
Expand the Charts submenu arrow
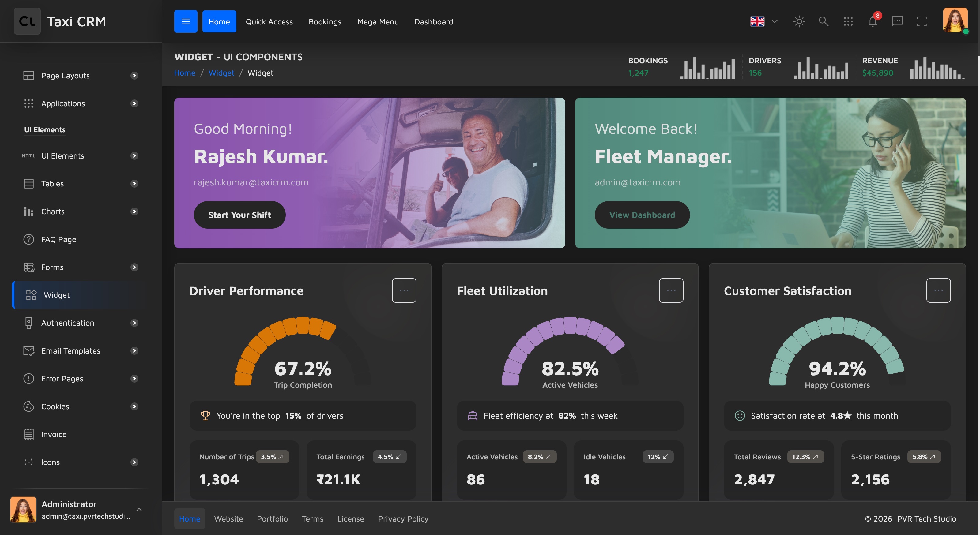coord(134,211)
